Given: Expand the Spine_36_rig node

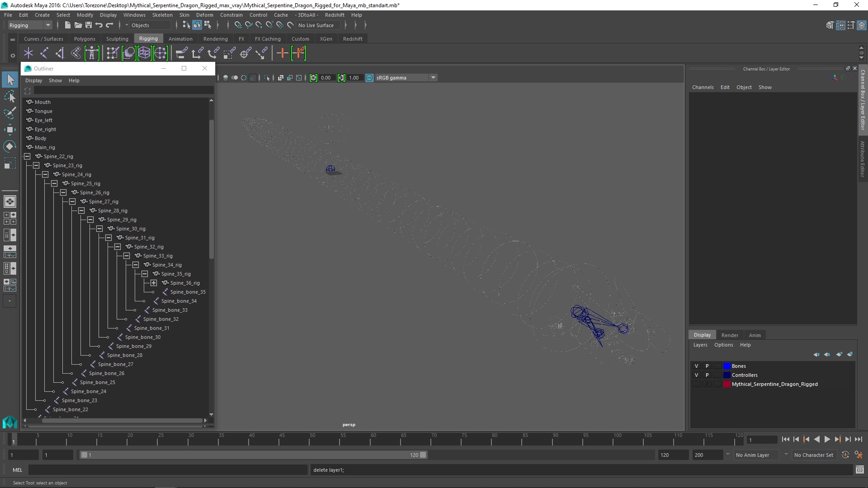Looking at the screenshot, I should tap(154, 283).
